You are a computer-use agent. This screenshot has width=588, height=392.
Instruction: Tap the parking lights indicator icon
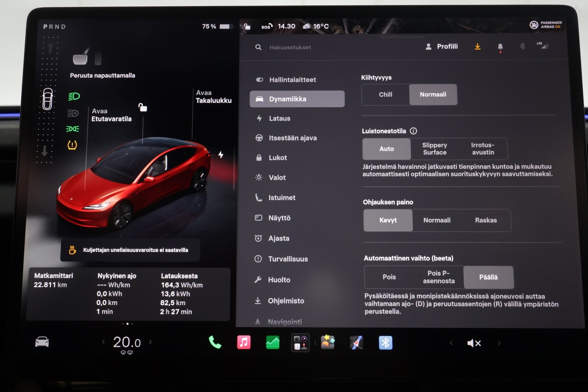(73, 129)
